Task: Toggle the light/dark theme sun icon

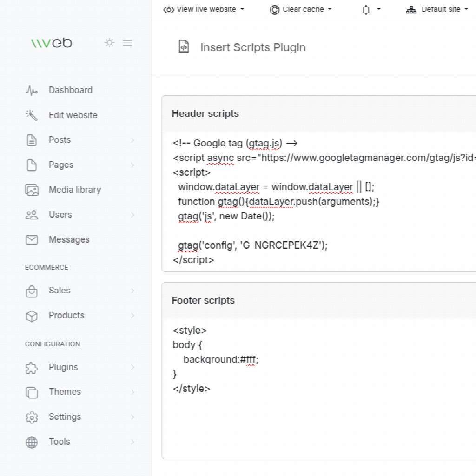Action: (x=109, y=43)
